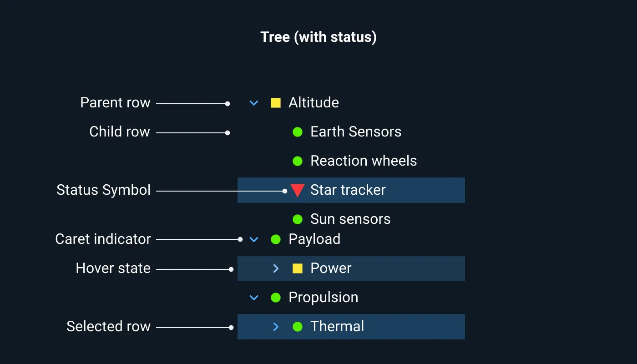The height and width of the screenshot is (364, 637).
Task: Collapse the Altitude tree node
Action: 253,103
